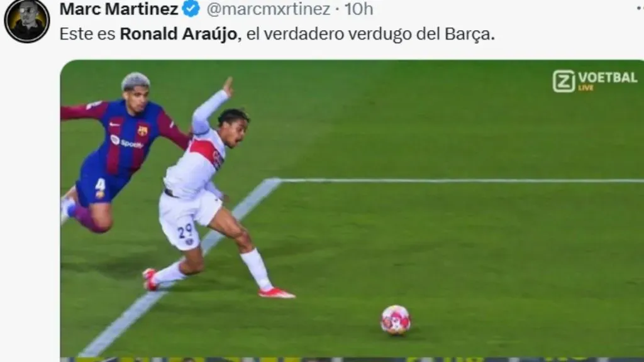Viewport: 644px width, 362px height.
Task: Open the image strip below the photo
Action: (x=352, y=359)
